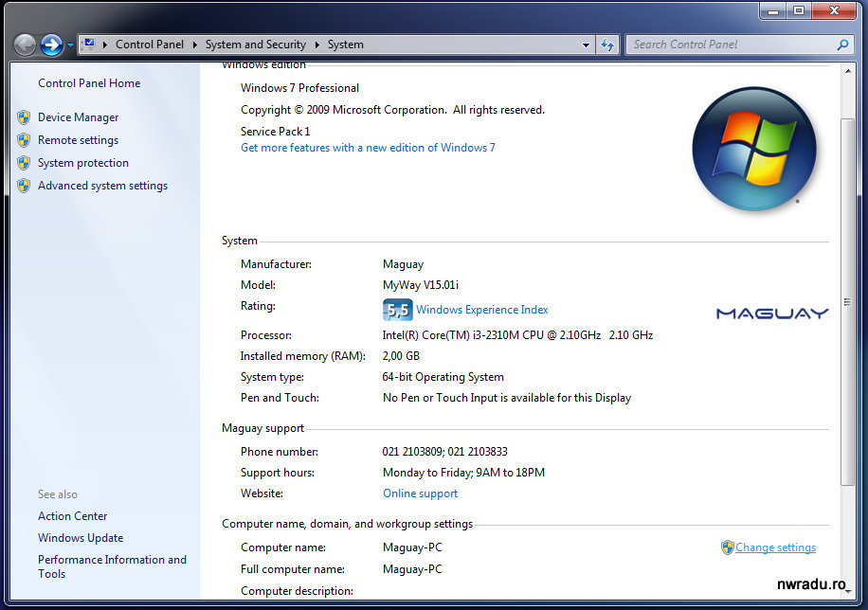Click the scrollbar up arrow
Viewport: 868px width, 610px height.
click(847, 71)
